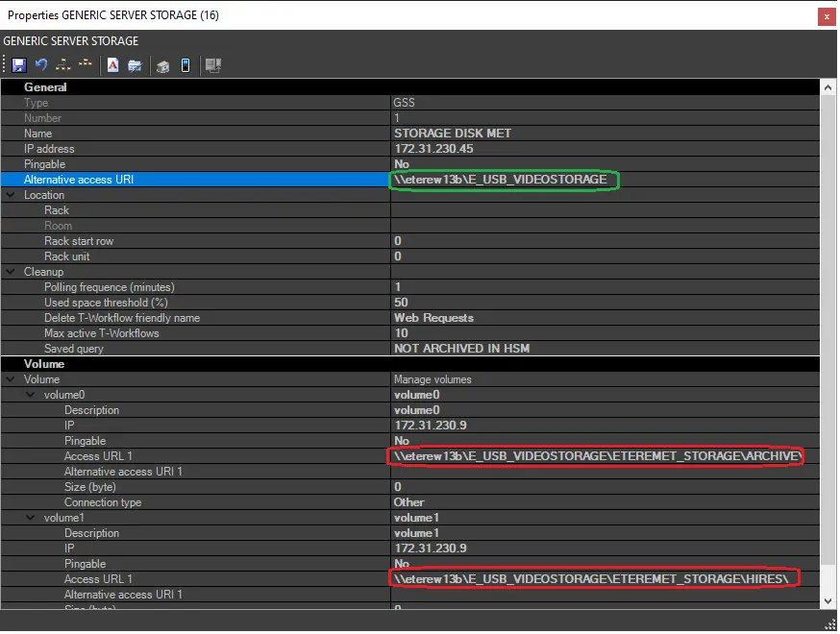
Task: Click the greyed-out computers icon in toolbar
Action: click(x=213, y=65)
